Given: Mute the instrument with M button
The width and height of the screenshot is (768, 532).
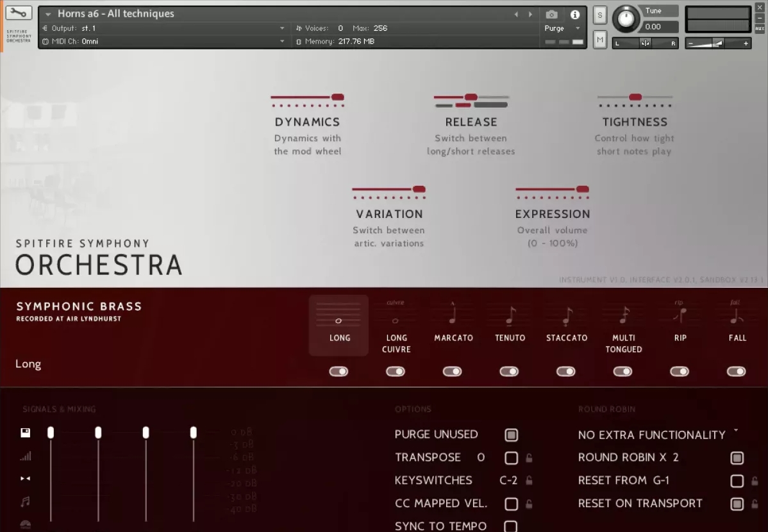Looking at the screenshot, I should click(600, 40).
